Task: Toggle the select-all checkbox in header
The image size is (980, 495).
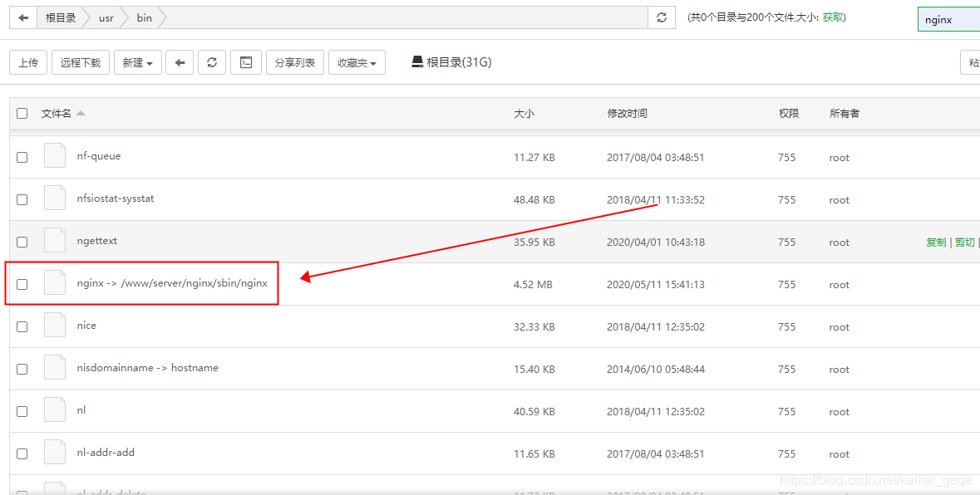Action: tap(22, 114)
